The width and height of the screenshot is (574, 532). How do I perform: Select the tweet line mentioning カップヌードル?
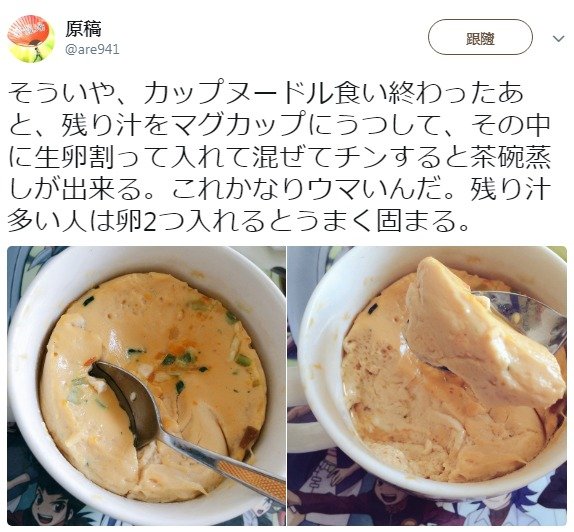(x=265, y=94)
